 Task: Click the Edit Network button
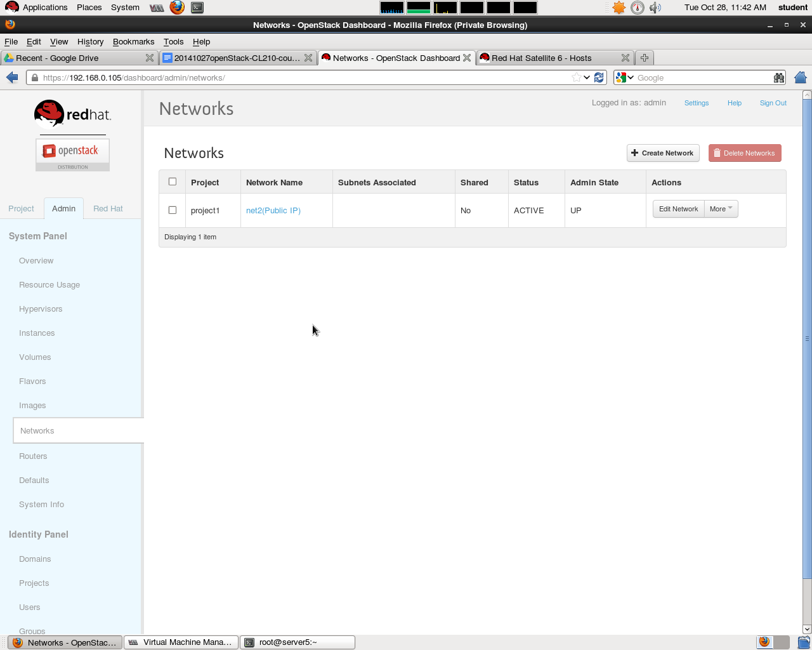678,209
